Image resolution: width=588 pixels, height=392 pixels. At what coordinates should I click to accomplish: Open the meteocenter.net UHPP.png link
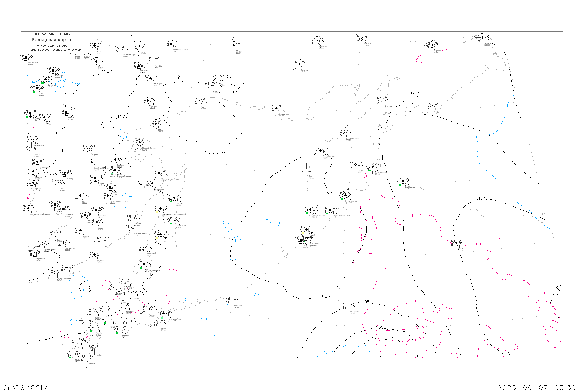[x=55, y=50]
